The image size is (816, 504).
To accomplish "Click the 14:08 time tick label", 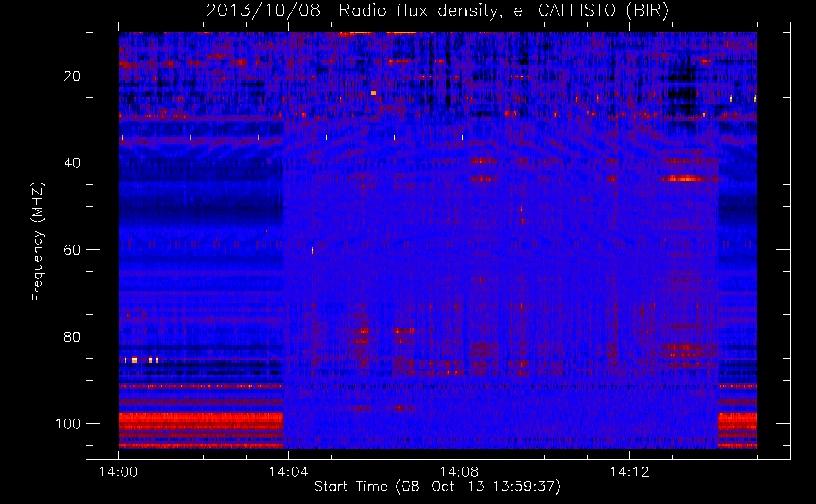I will [459, 472].
